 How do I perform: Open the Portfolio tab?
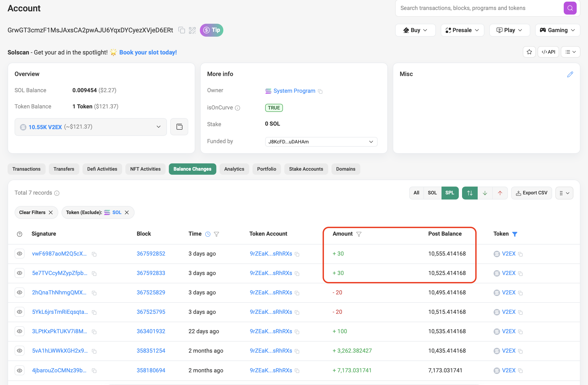[266, 169]
